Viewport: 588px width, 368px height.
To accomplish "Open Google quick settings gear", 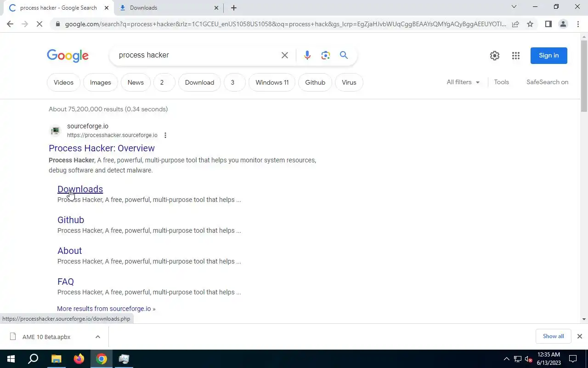I will click(494, 56).
